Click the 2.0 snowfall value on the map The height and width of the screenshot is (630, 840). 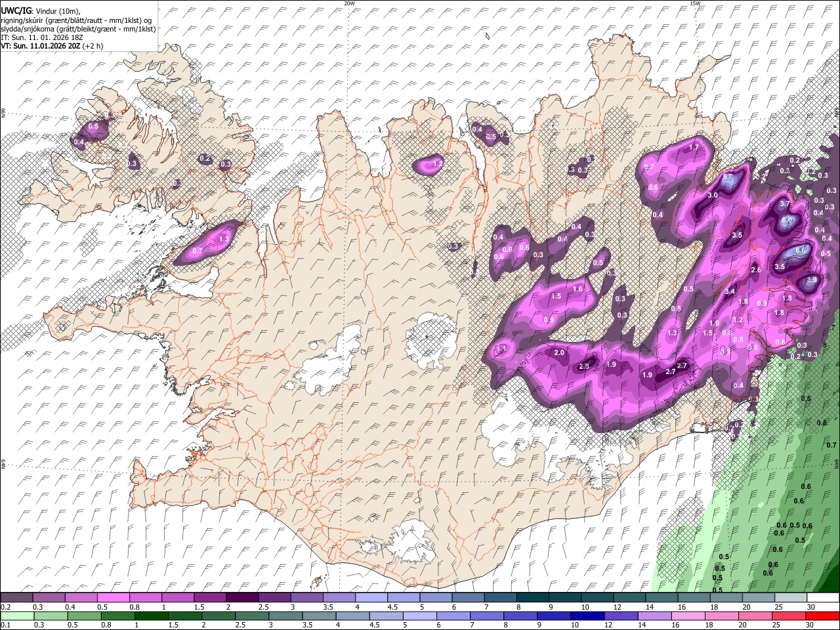click(559, 352)
